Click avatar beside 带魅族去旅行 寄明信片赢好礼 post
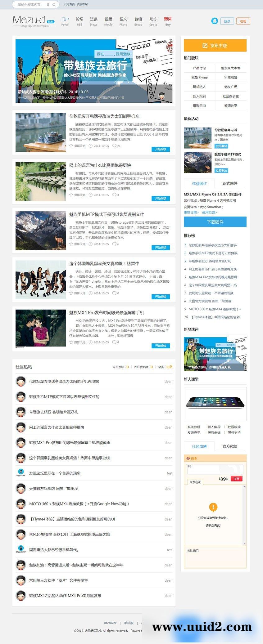 coord(20,412)
